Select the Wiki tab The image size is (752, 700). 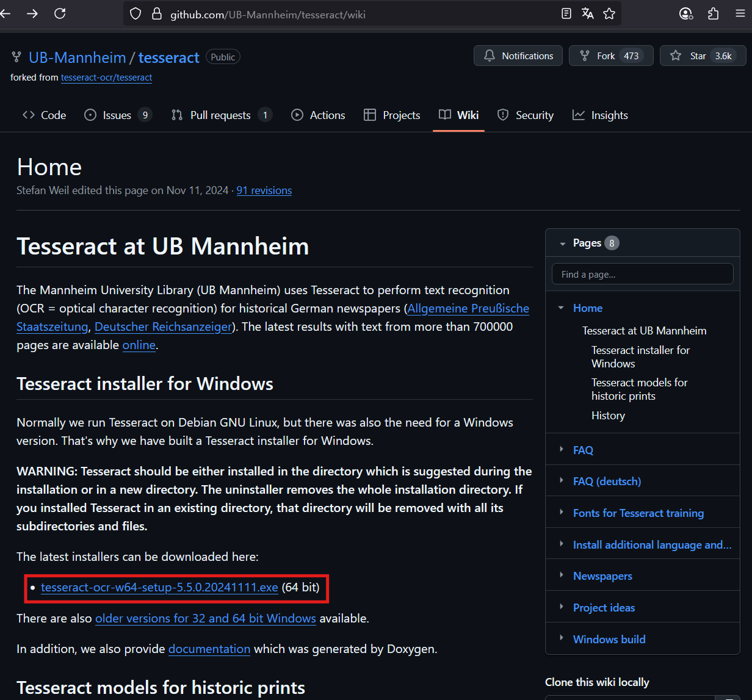click(x=459, y=115)
